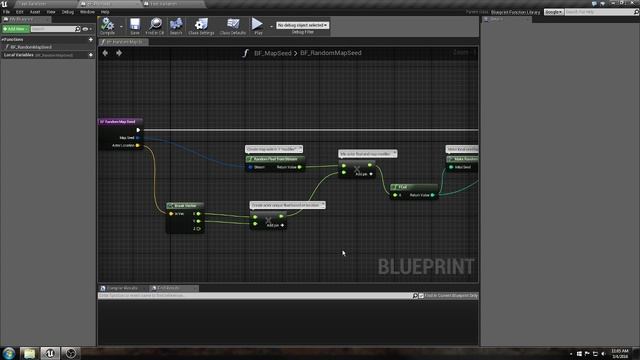Select the Break Vector node header
This screenshot has width=640, height=360.
pos(185,206)
